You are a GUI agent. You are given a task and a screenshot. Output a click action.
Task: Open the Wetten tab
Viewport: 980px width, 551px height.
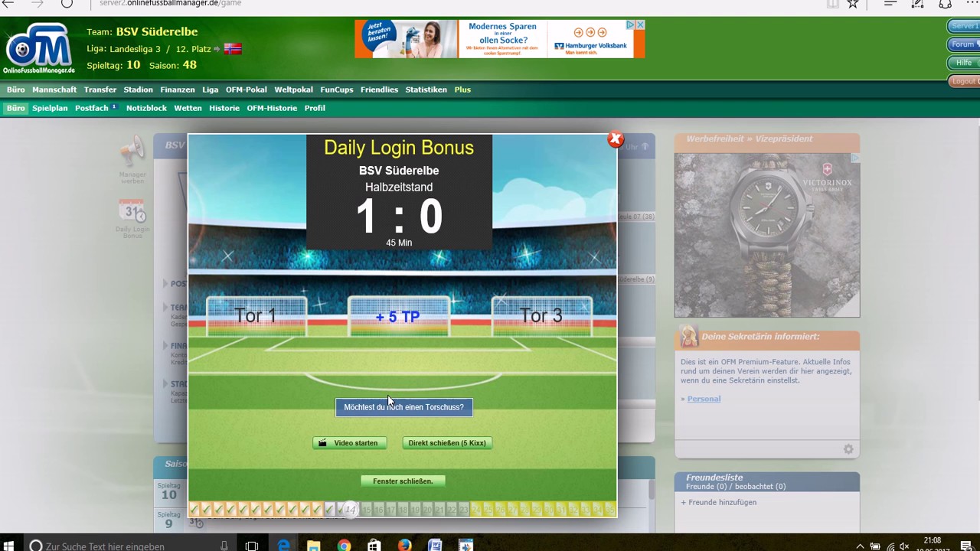[188, 108]
